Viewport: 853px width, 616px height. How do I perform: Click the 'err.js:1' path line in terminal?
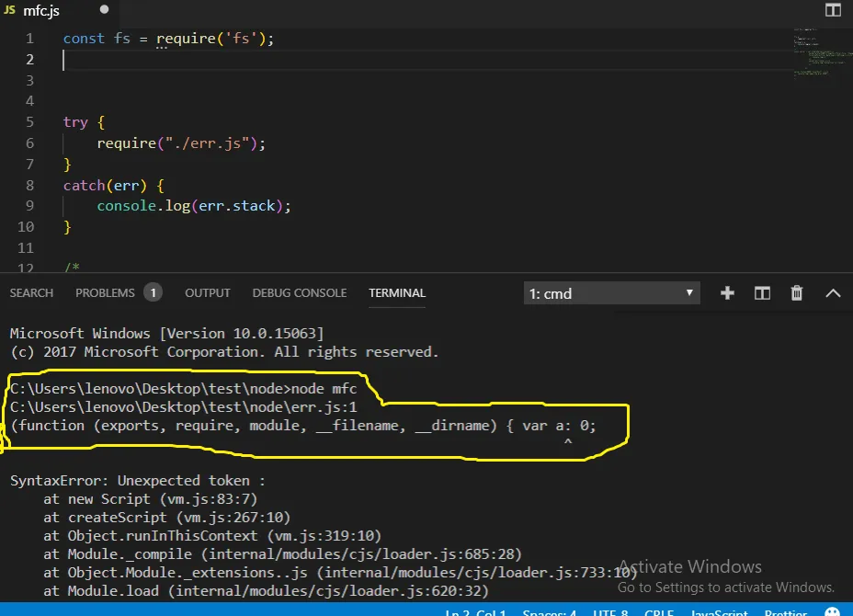[x=183, y=407]
